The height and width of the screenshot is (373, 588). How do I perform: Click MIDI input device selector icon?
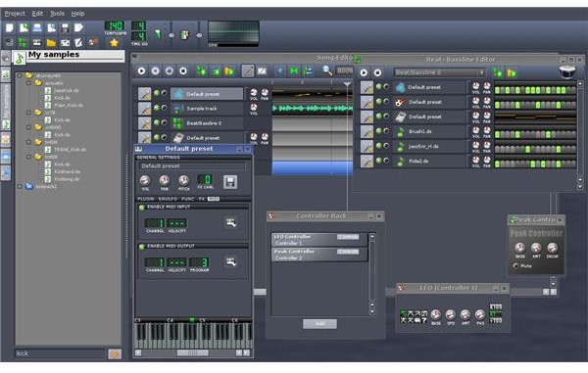231,223
